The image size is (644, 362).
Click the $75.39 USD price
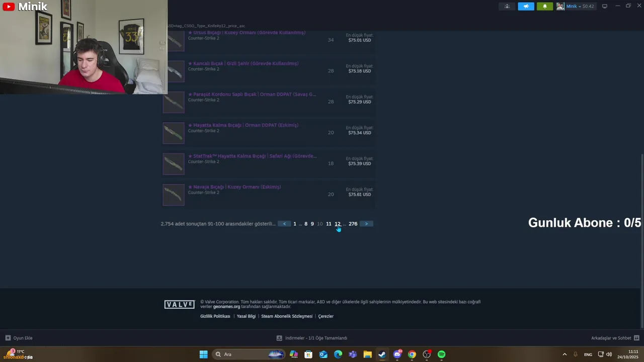(x=360, y=163)
